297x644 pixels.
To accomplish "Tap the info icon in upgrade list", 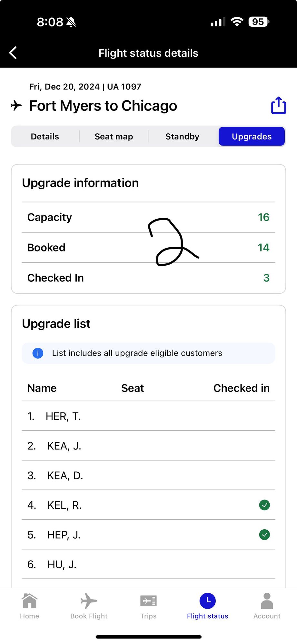I will 38,353.
